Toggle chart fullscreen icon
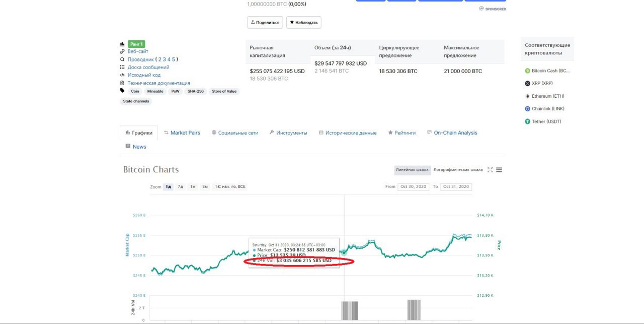This screenshot has width=644, height=324. [x=490, y=170]
